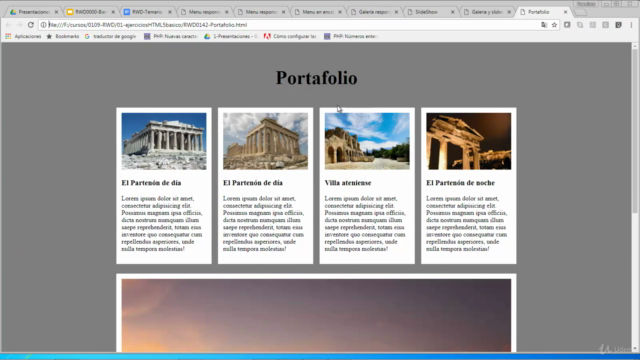640x360 pixels.
Task: Switch to the RWD-Temario tab
Action: (x=147, y=12)
